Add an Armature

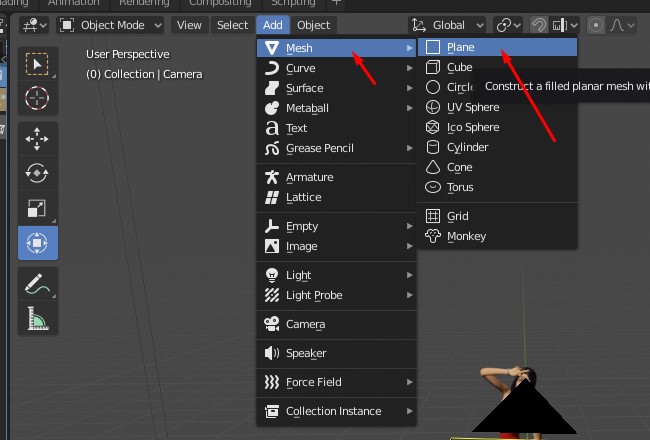coord(337,177)
